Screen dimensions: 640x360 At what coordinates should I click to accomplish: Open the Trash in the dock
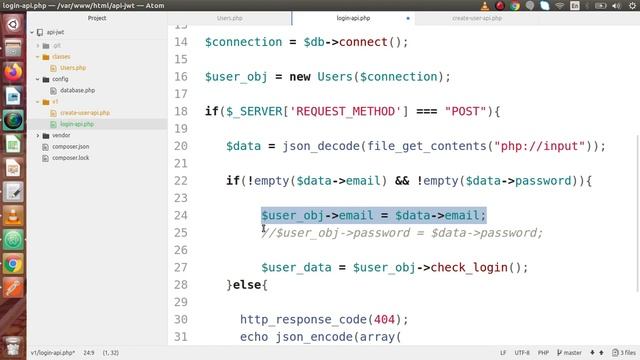pos(13,347)
